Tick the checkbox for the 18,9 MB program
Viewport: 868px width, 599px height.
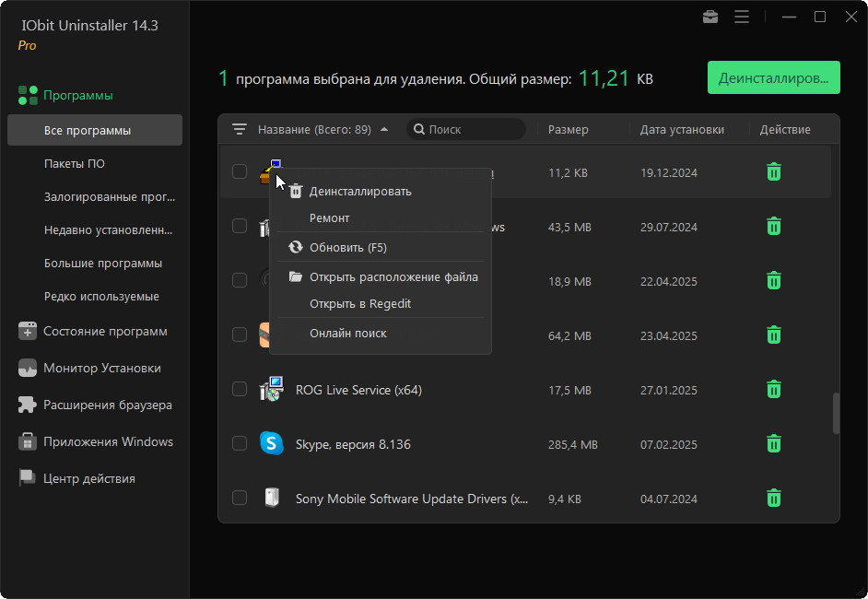point(240,280)
